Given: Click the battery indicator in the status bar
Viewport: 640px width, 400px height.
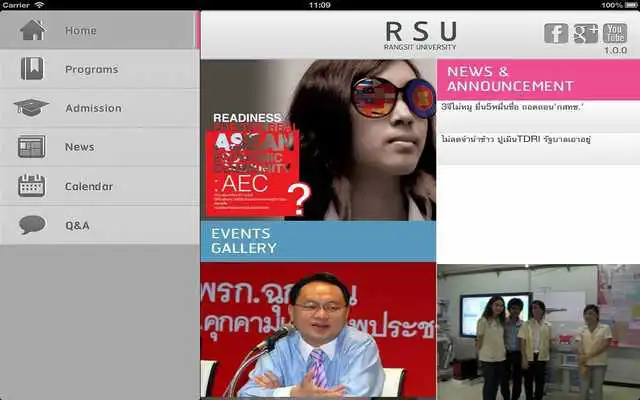Looking at the screenshot, I should click(x=631, y=5).
